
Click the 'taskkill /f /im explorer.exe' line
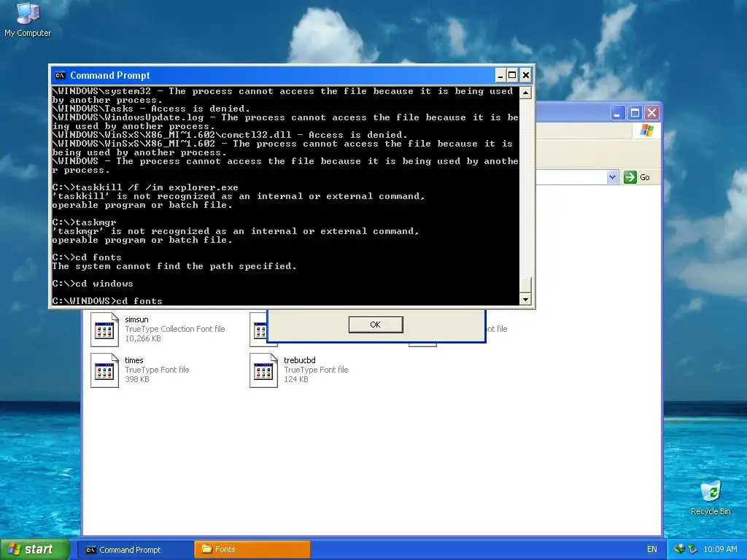pos(145,187)
